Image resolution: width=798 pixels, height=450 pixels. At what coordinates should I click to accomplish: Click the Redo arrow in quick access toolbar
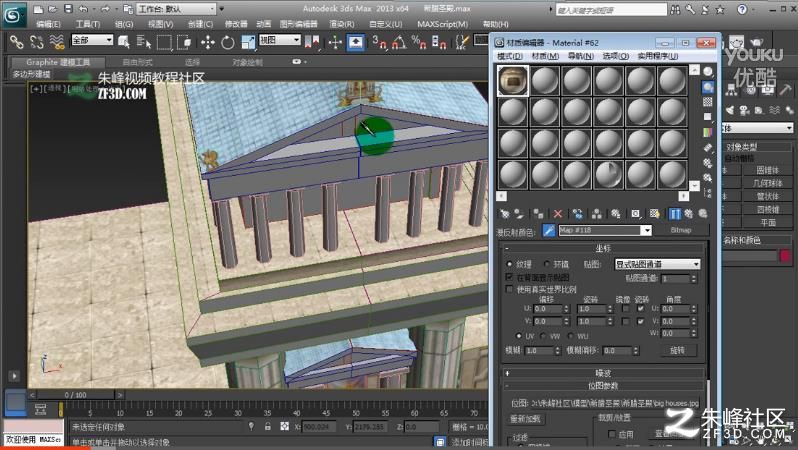click(105, 9)
